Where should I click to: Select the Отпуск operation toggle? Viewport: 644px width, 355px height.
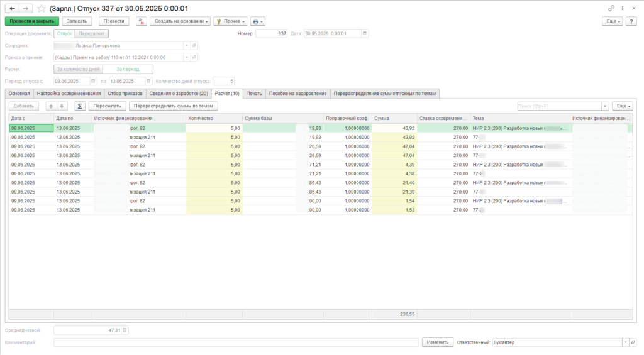pyautogui.click(x=64, y=34)
